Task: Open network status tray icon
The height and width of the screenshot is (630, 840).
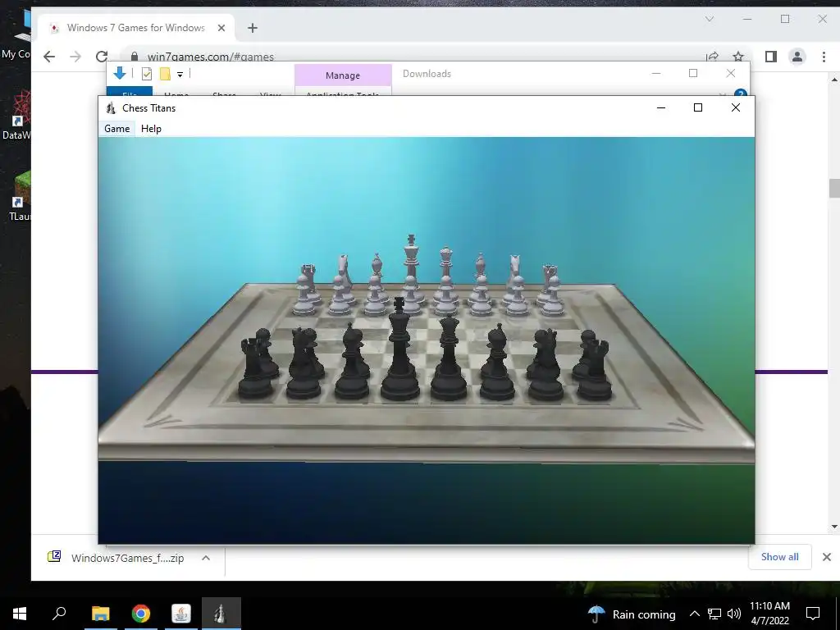Action: [714, 614]
